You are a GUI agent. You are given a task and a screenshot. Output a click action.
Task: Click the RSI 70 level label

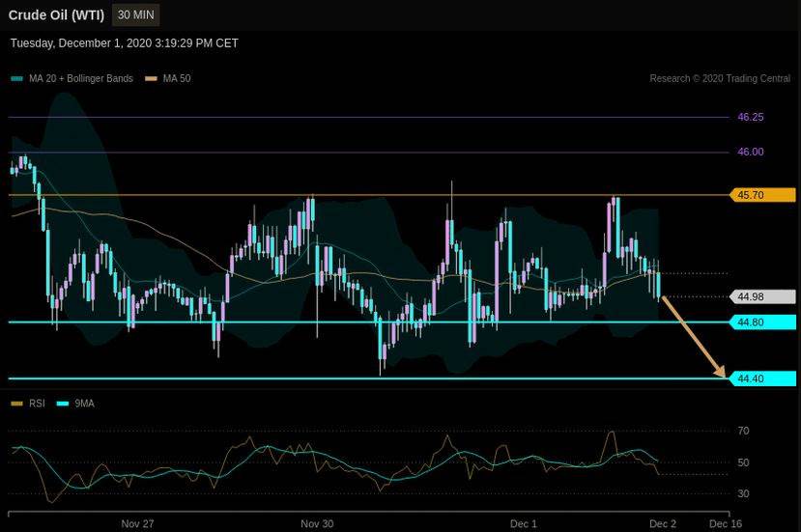[743, 431]
